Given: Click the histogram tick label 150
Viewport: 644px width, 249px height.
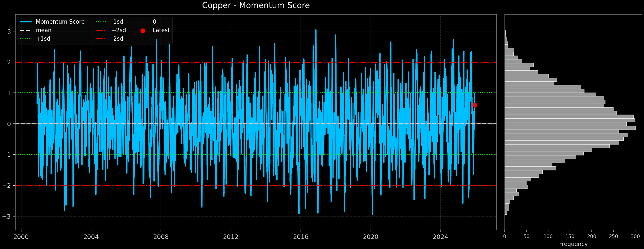Looking at the screenshot, I should pyautogui.click(x=570, y=236).
